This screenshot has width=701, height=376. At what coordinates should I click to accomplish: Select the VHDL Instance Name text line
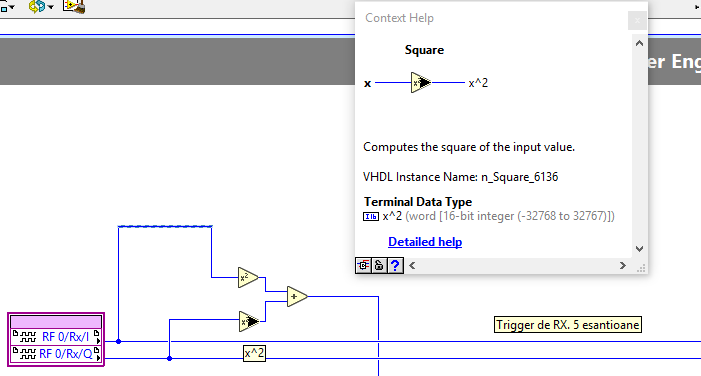click(x=460, y=177)
